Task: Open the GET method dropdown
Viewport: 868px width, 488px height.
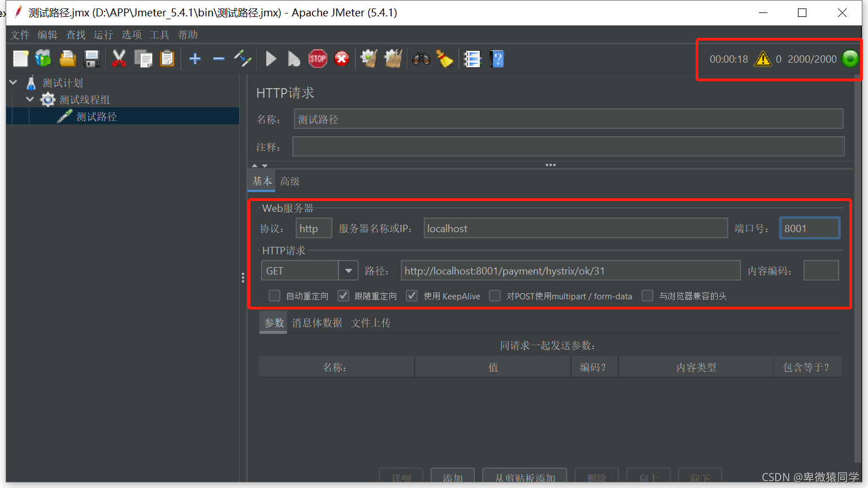Action: [x=348, y=271]
